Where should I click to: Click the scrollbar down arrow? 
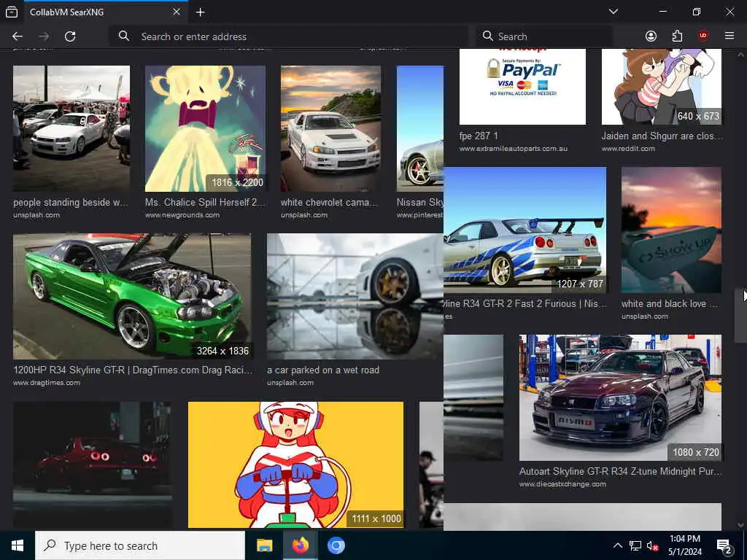tap(740, 525)
